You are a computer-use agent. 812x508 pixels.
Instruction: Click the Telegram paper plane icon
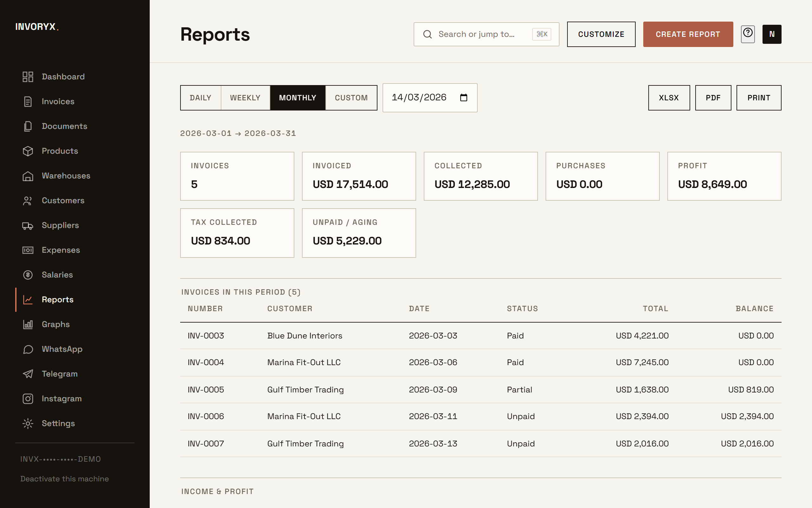28,374
